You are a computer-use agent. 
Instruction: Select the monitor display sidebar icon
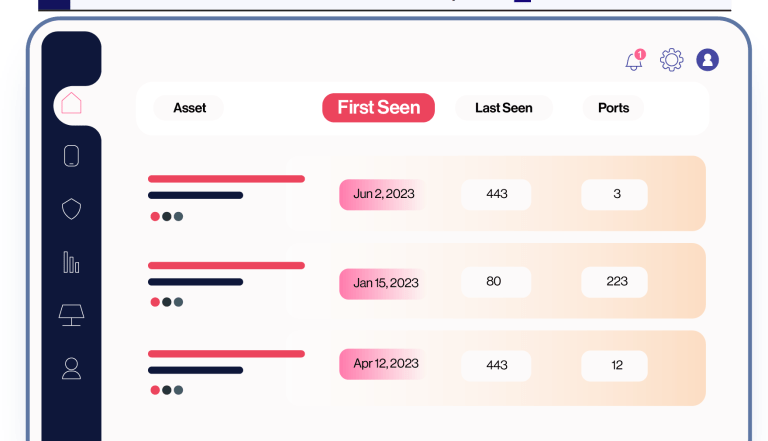(x=71, y=315)
